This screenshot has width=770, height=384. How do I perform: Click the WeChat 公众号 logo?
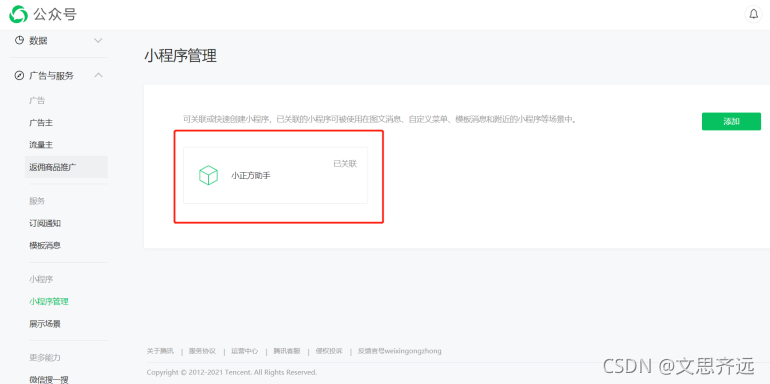(43, 14)
